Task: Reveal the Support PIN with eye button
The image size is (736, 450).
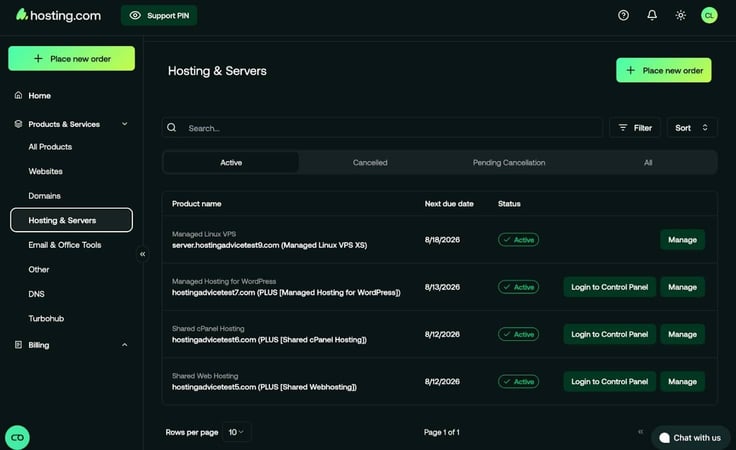Action: [159, 15]
